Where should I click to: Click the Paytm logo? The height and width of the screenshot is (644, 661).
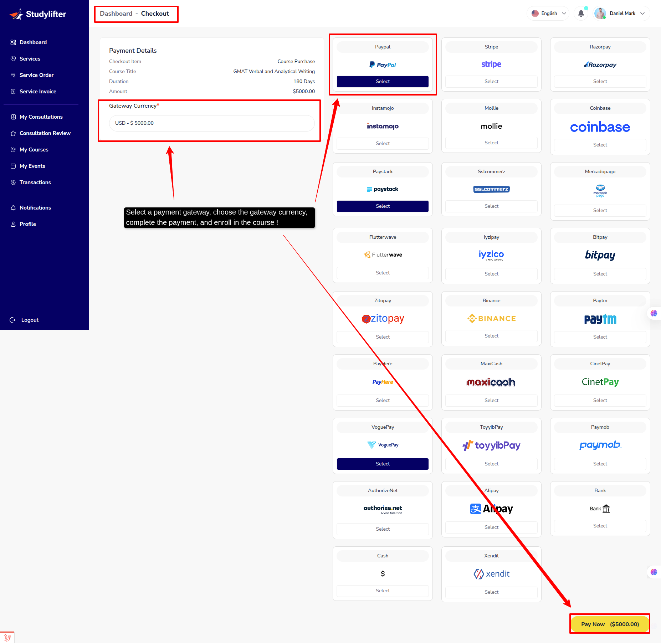click(x=600, y=319)
